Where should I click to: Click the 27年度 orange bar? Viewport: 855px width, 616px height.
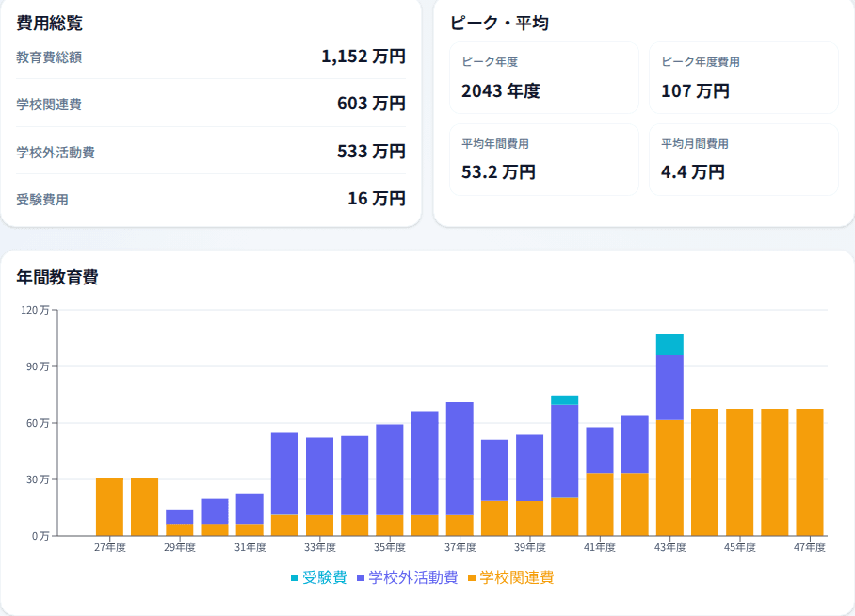pos(109,507)
